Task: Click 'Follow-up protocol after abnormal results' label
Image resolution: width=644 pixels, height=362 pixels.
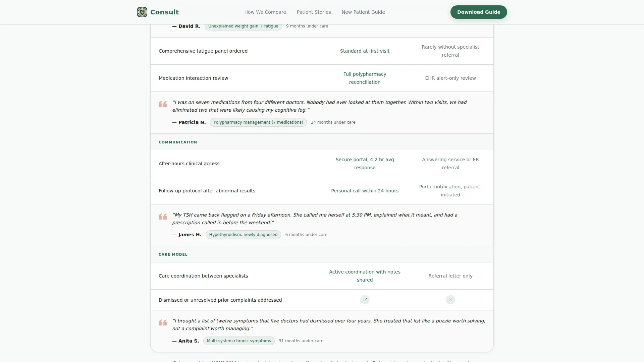Action: [x=207, y=191]
